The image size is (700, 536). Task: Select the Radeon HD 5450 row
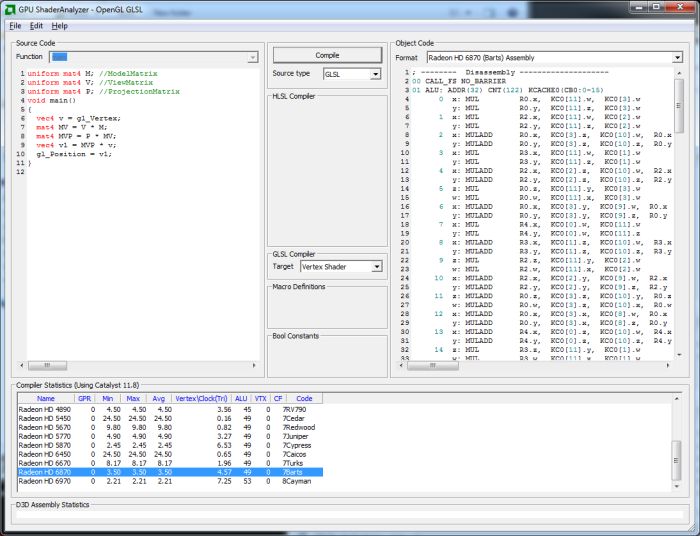click(170, 418)
